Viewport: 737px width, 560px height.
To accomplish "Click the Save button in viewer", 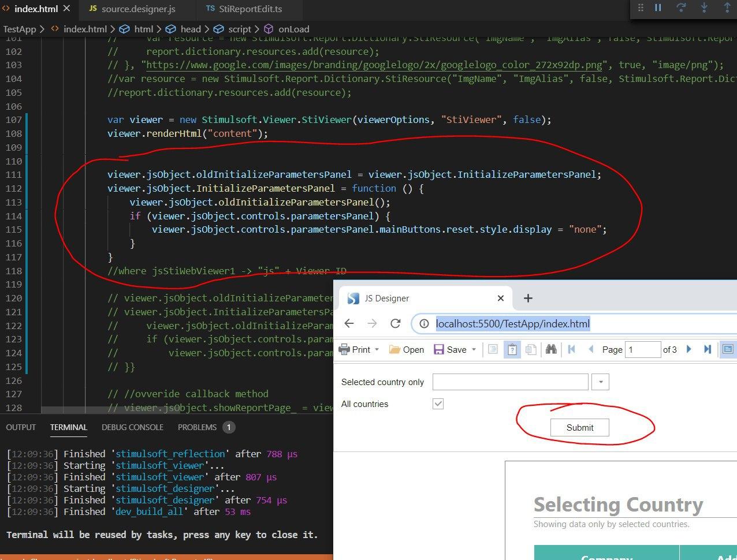I will [x=450, y=349].
